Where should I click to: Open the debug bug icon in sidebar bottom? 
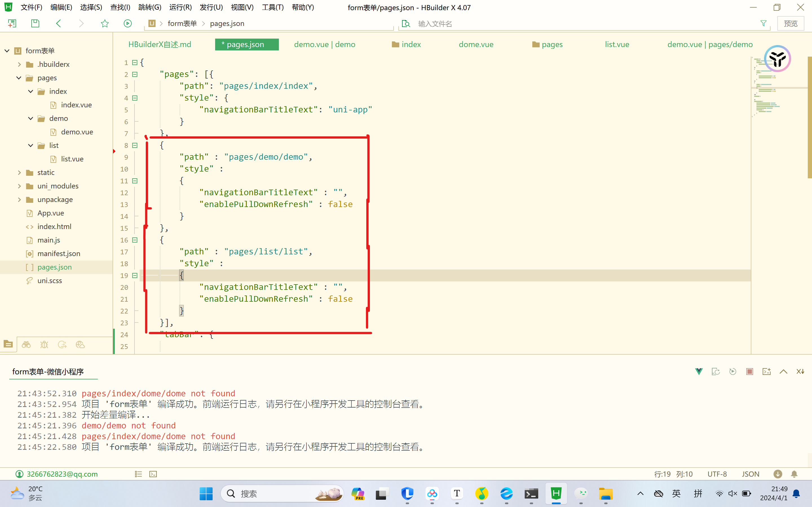point(44,345)
